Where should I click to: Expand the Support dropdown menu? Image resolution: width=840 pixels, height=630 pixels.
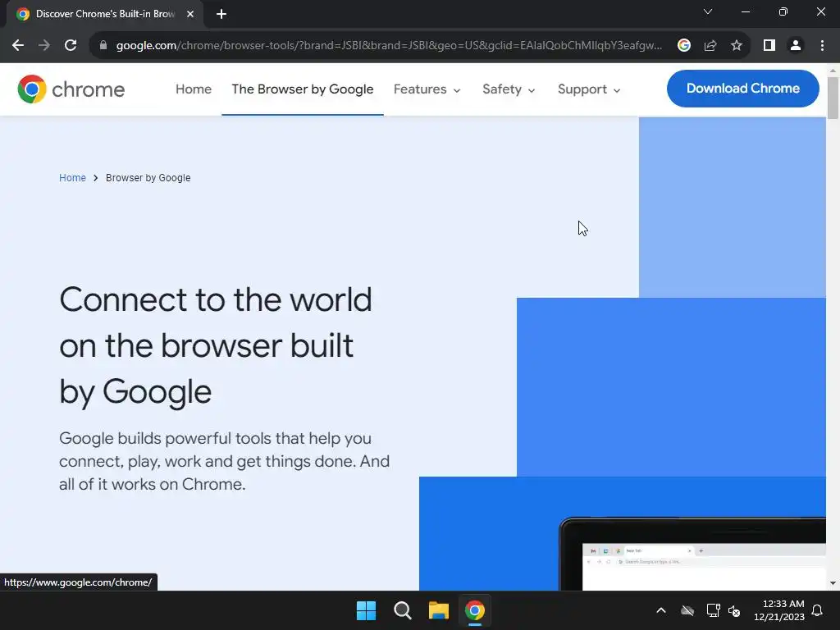pyautogui.click(x=589, y=89)
